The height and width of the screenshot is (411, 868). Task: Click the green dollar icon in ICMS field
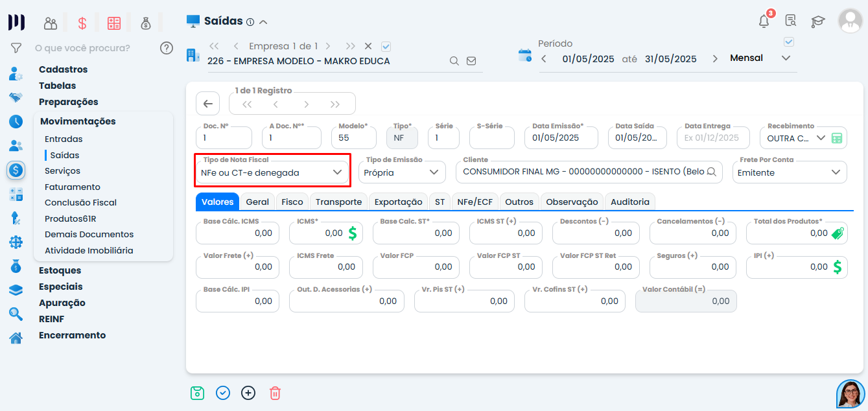click(353, 233)
